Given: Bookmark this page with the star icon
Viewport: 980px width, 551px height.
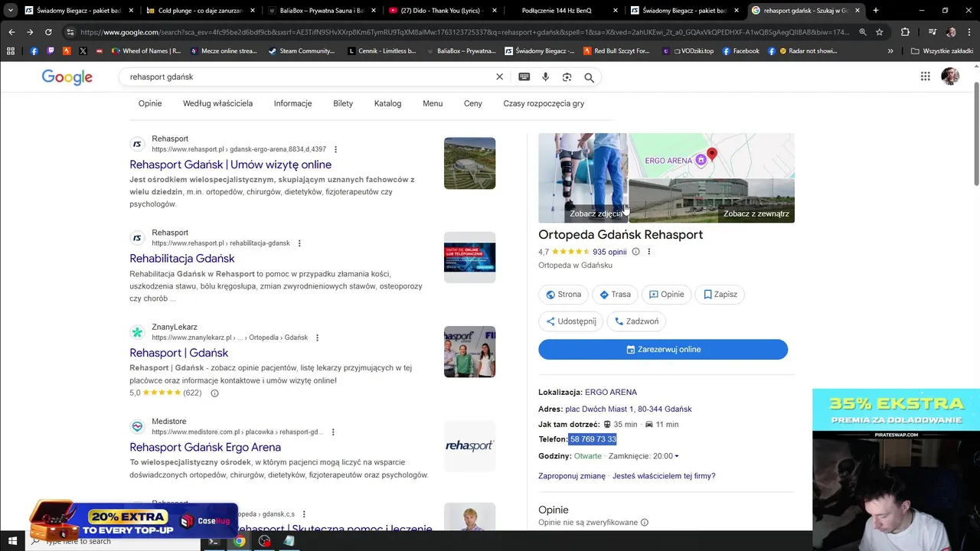Looking at the screenshot, I should click(x=880, y=32).
